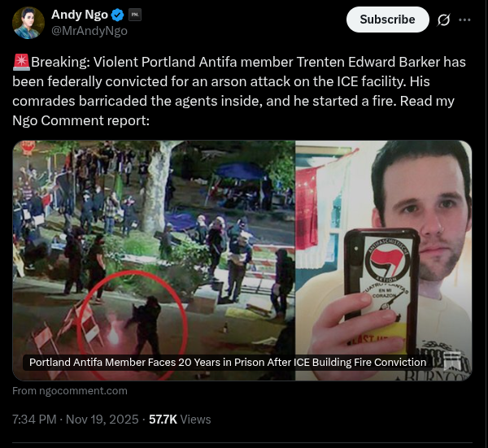Click the blue verified checkmark badge
This screenshot has width=488, height=448.
tap(118, 15)
